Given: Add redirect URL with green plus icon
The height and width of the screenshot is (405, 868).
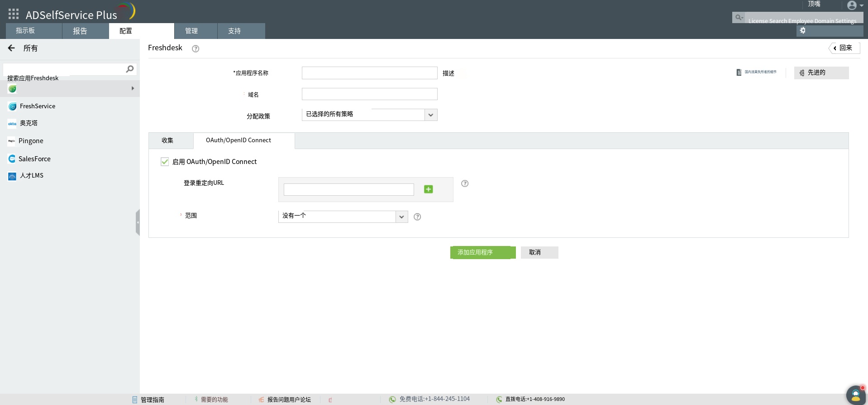Looking at the screenshot, I should [428, 189].
